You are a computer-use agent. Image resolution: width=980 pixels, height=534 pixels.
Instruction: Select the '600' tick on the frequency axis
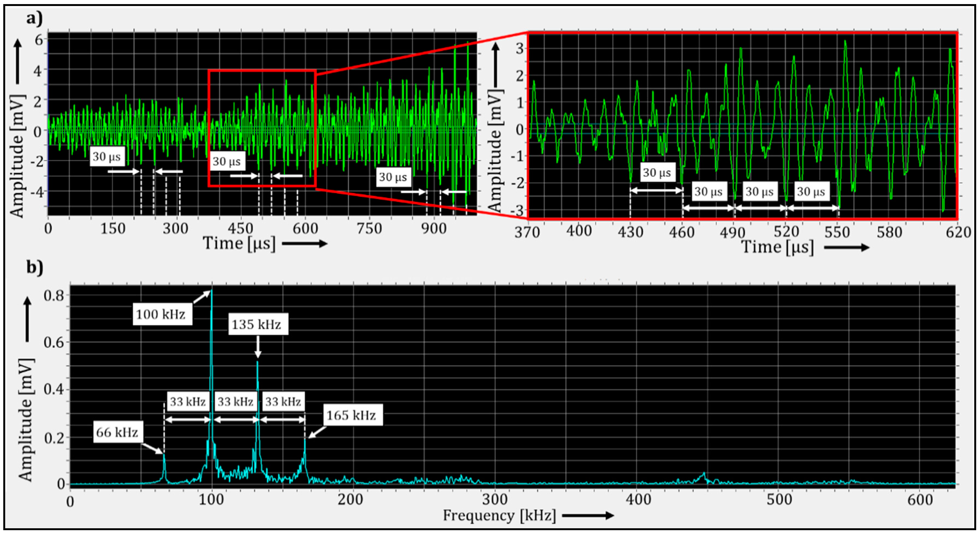pyautogui.click(x=920, y=499)
